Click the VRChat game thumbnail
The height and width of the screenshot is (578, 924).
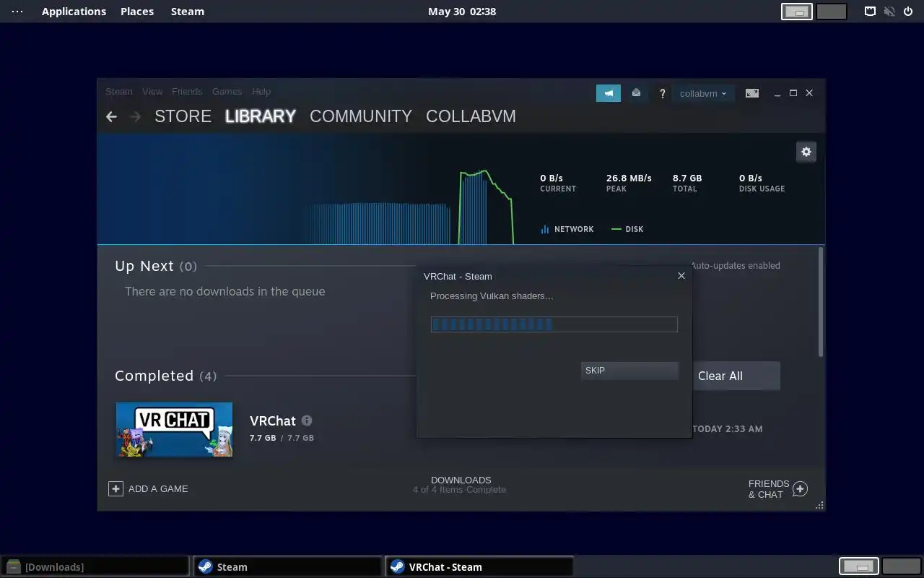click(x=174, y=430)
